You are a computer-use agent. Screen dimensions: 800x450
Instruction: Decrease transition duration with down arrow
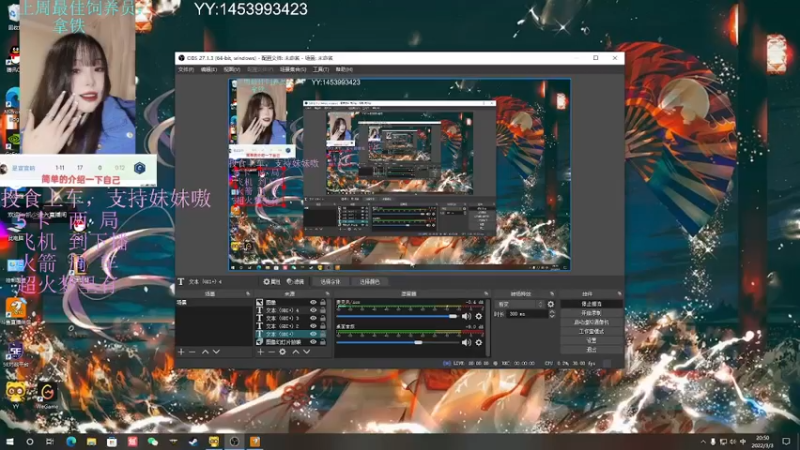point(552,317)
